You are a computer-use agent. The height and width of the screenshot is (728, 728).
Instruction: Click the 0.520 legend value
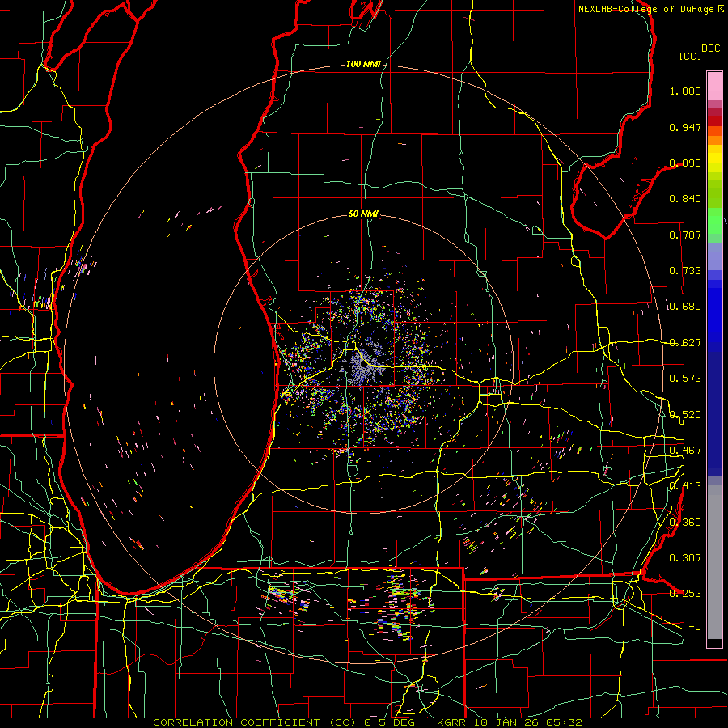[685, 415]
